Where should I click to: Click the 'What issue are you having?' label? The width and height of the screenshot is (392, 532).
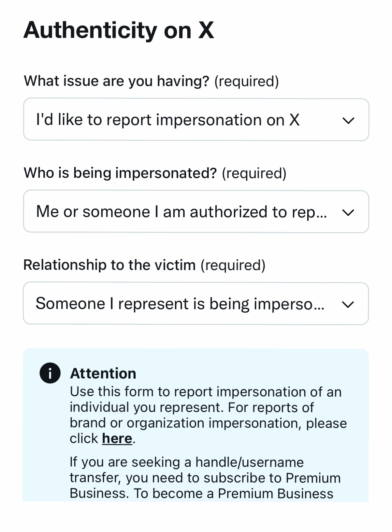point(116,81)
